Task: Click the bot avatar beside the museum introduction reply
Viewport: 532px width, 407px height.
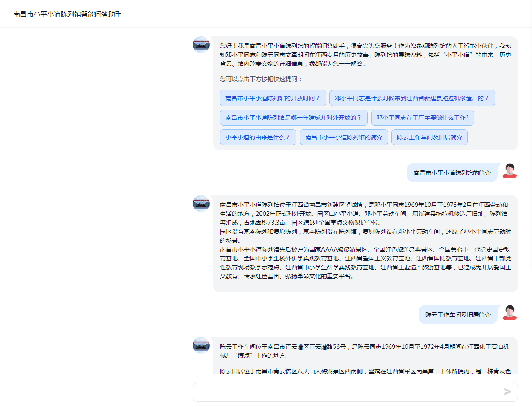Action: point(201,203)
